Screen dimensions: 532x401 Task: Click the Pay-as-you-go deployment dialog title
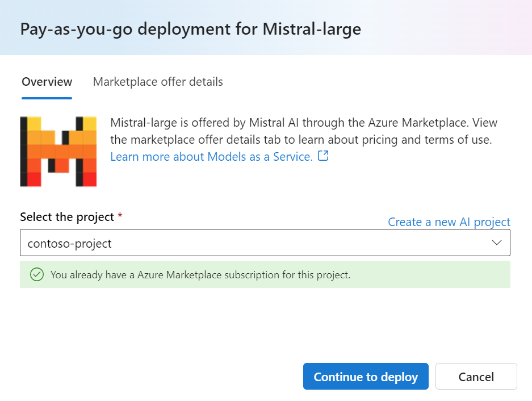(x=191, y=29)
